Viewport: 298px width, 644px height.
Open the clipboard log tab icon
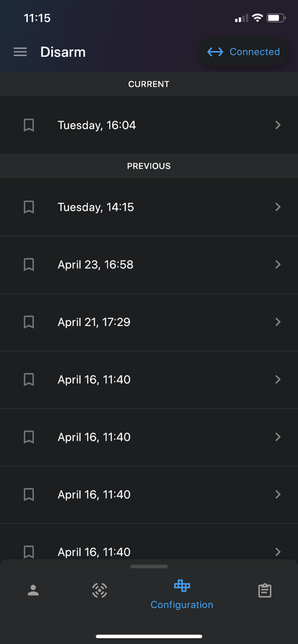[265, 591]
